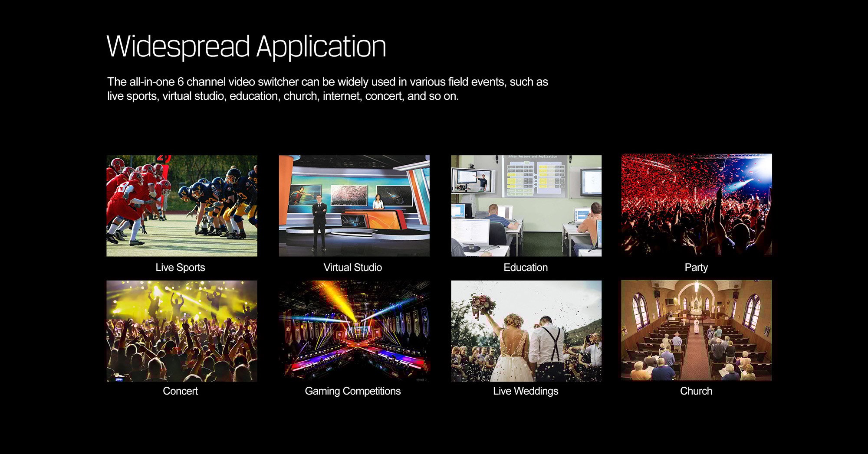Image resolution: width=868 pixels, height=454 pixels.
Task: Click the 6 channel video switcher description paragraph
Action: point(327,89)
